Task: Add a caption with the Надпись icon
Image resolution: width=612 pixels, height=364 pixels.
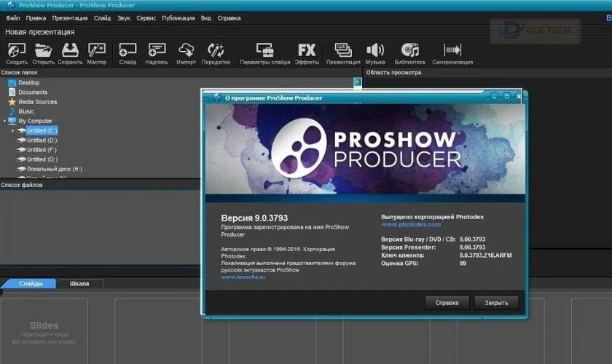Action: pos(157,53)
